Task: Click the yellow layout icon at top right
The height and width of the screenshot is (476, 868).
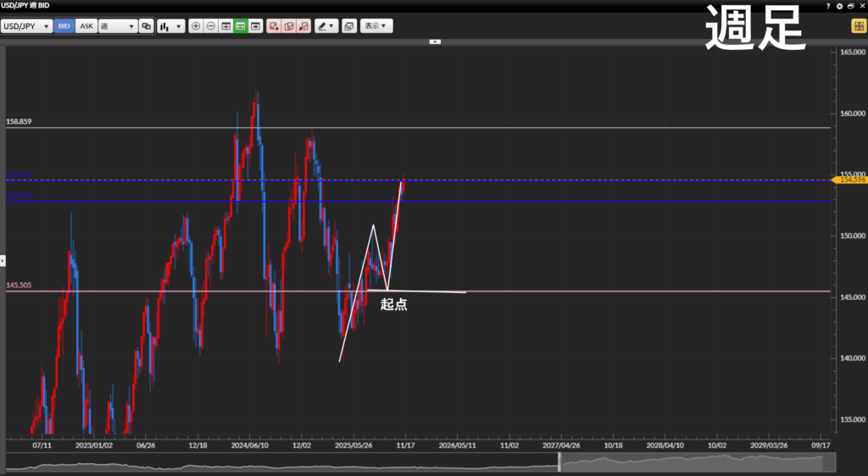Action: click(857, 26)
